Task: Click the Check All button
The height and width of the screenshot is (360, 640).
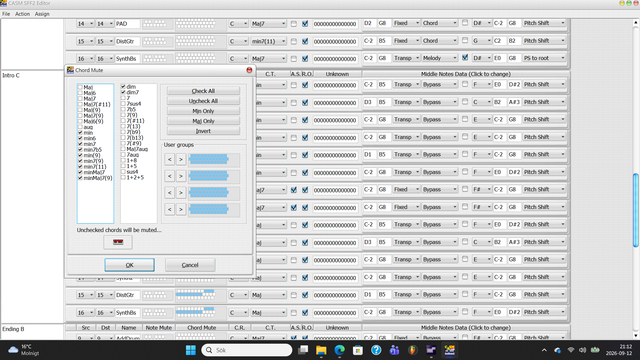Action: click(x=203, y=91)
